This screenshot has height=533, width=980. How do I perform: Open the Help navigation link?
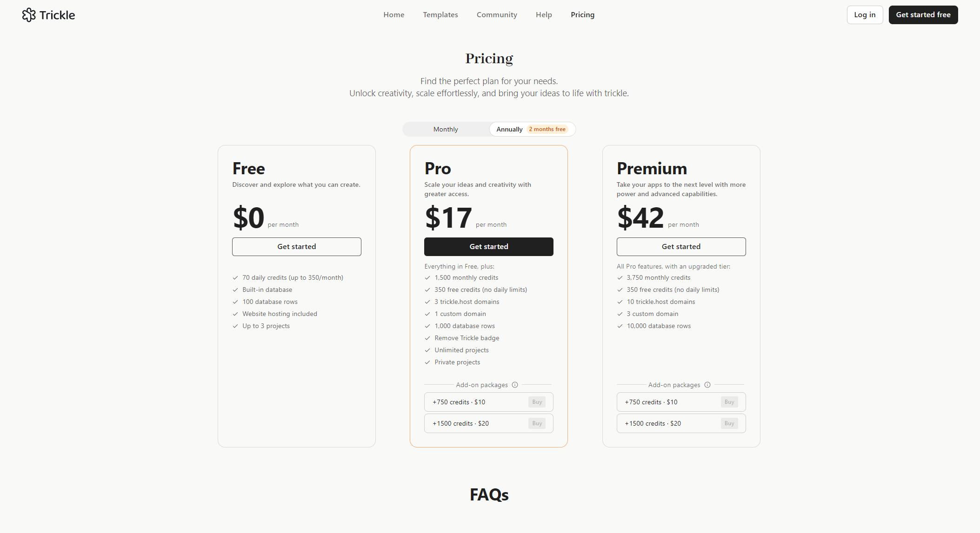[x=544, y=15]
